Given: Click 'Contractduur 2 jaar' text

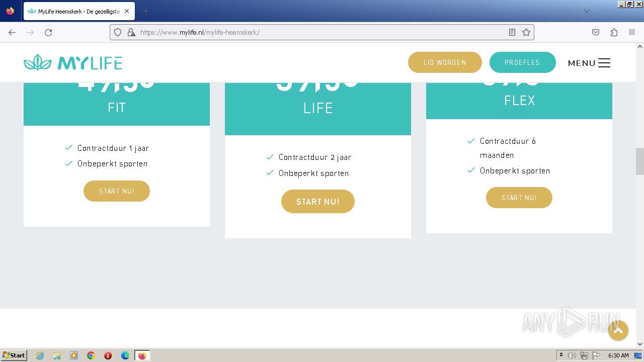Looking at the screenshot, I should coord(315,157).
